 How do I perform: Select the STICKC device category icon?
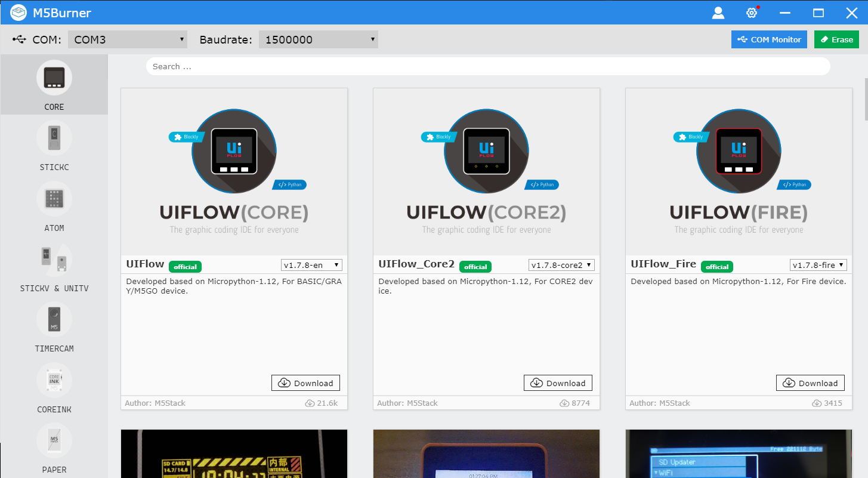(54, 138)
